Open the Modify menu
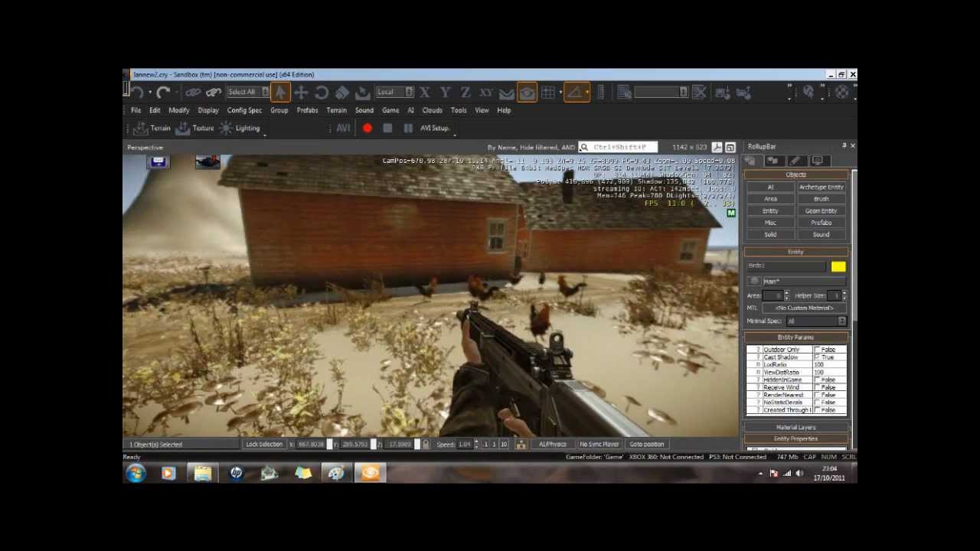The image size is (980, 551). coord(178,110)
